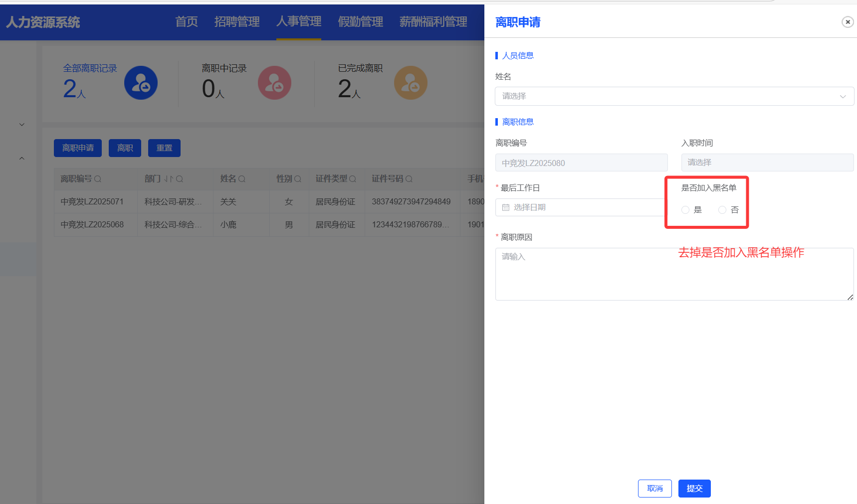Viewport: 857px width, 504px height.
Task: Open the 假勤管理 menu
Action: coord(360,22)
